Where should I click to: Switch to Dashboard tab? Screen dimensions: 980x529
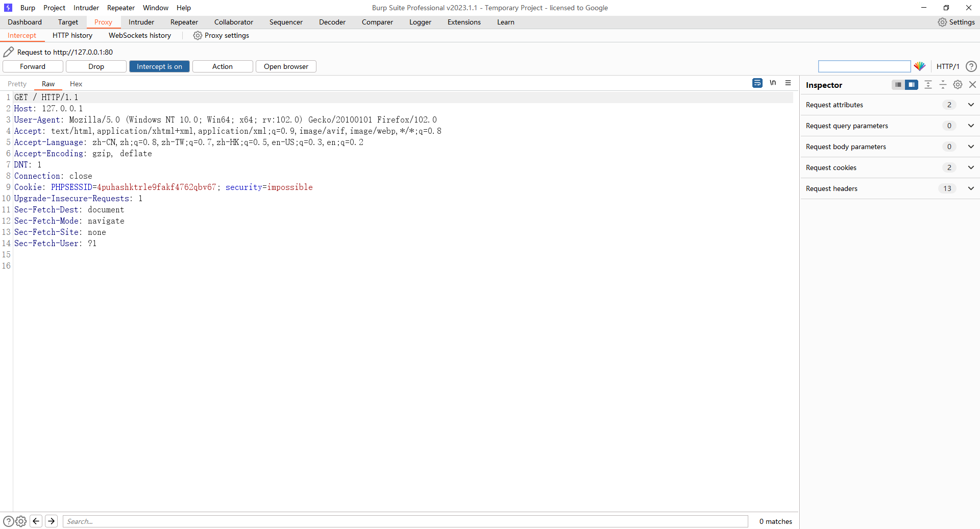(x=25, y=22)
